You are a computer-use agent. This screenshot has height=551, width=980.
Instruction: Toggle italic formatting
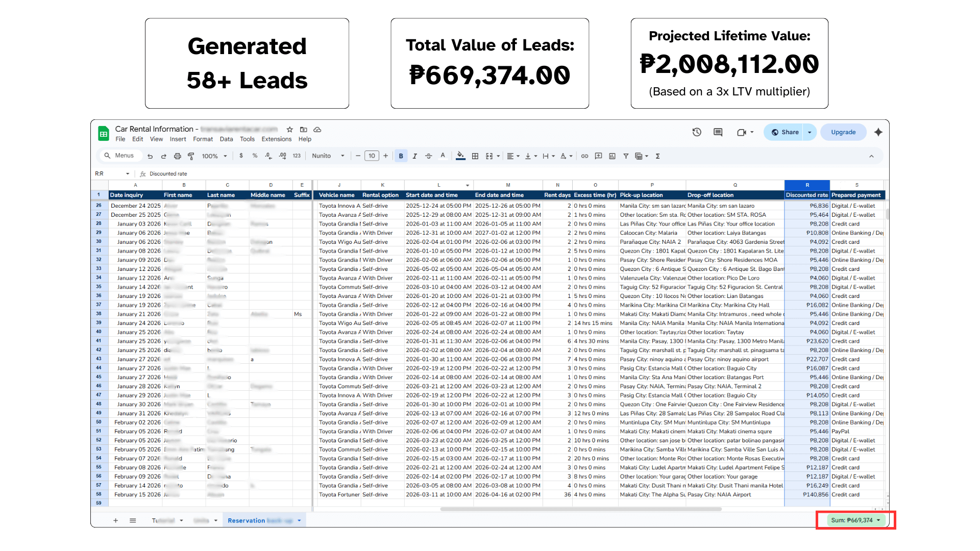[414, 156]
